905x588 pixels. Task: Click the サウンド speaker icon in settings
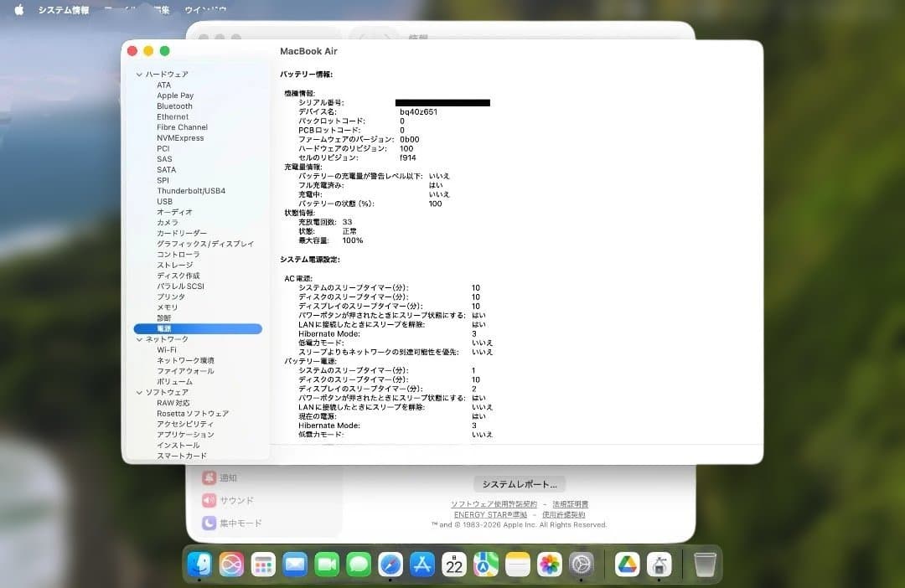click(208, 499)
